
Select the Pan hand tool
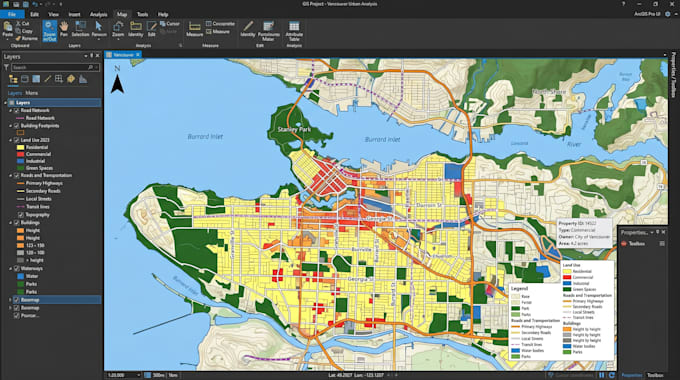click(64, 29)
